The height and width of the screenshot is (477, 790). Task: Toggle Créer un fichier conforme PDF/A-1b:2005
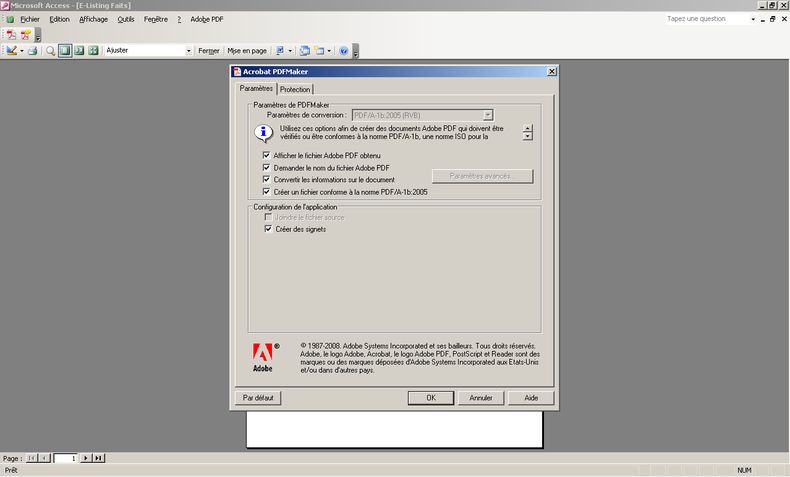267,191
